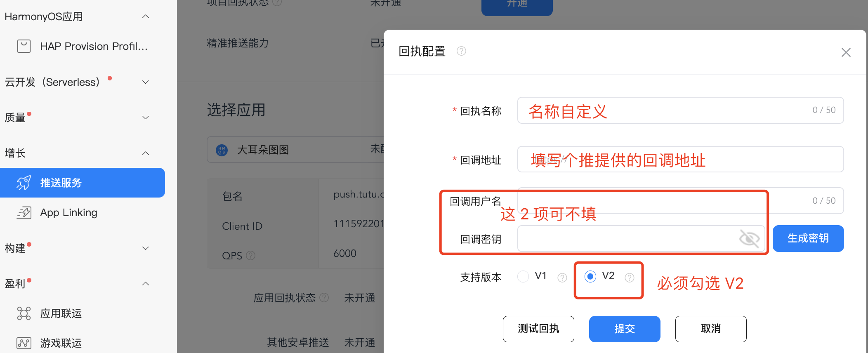868x353 pixels.
Task: Click the App Linking icon in sidebar
Action: click(24, 212)
